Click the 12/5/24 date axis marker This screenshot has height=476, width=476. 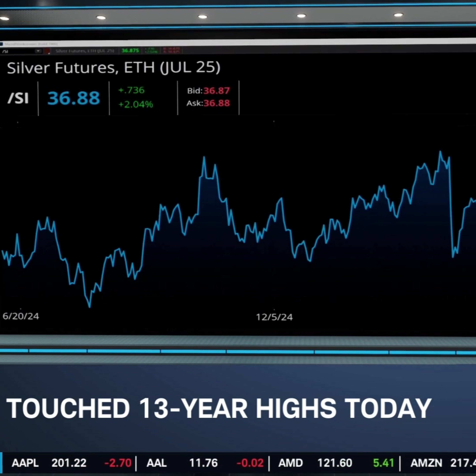pyautogui.click(x=274, y=317)
